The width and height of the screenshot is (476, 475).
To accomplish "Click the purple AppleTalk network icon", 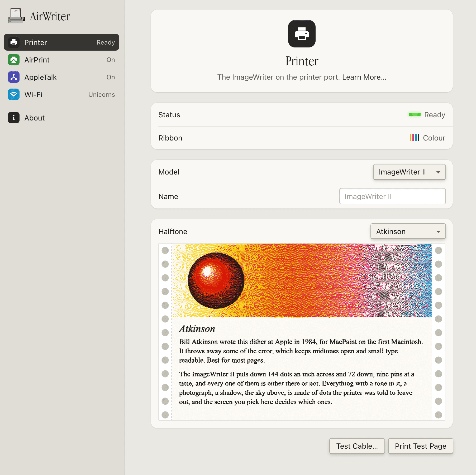I will coord(14,77).
